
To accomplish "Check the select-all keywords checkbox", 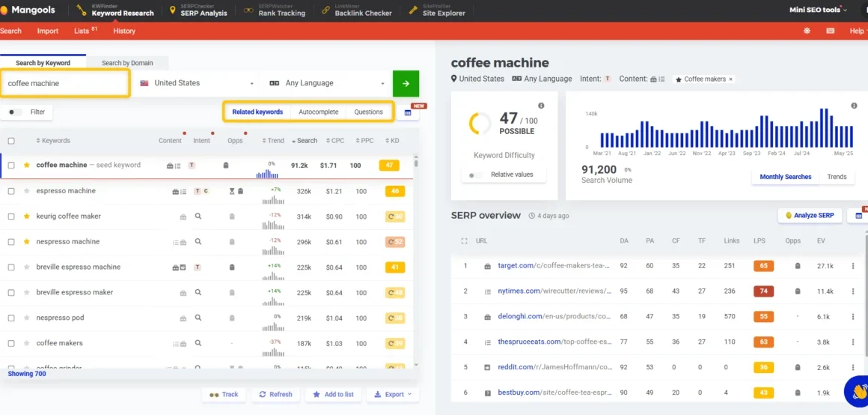I will tap(11, 141).
